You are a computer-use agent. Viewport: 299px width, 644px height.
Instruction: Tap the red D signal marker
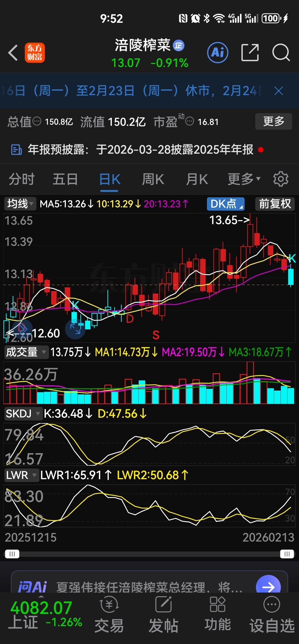pos(130,319)
